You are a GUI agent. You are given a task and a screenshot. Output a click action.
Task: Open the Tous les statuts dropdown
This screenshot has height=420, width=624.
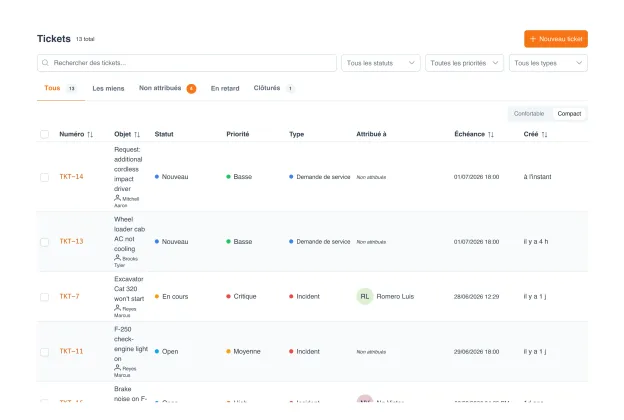tap(381, 63)
